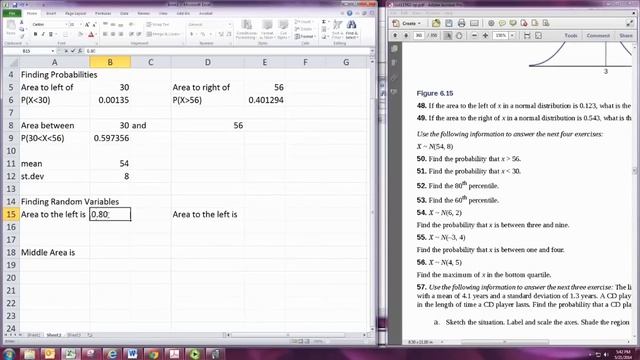Open the File tab in Excel

(x=12, y=13)
